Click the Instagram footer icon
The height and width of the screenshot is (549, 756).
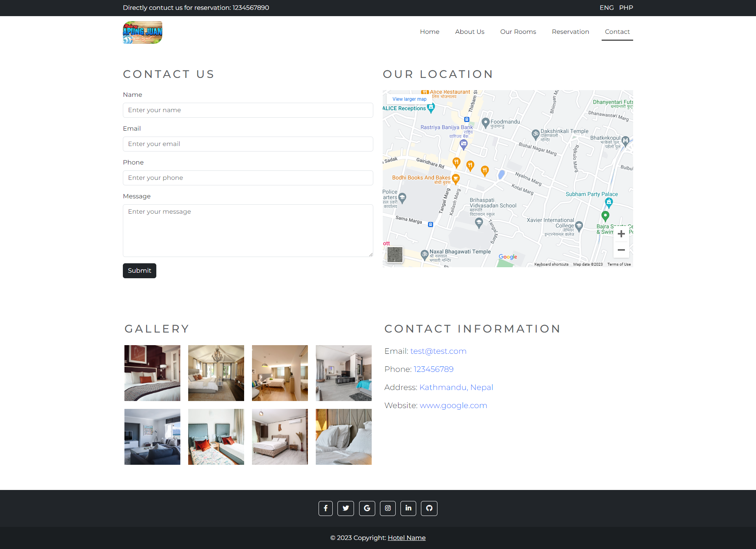[x=388, y=508]
